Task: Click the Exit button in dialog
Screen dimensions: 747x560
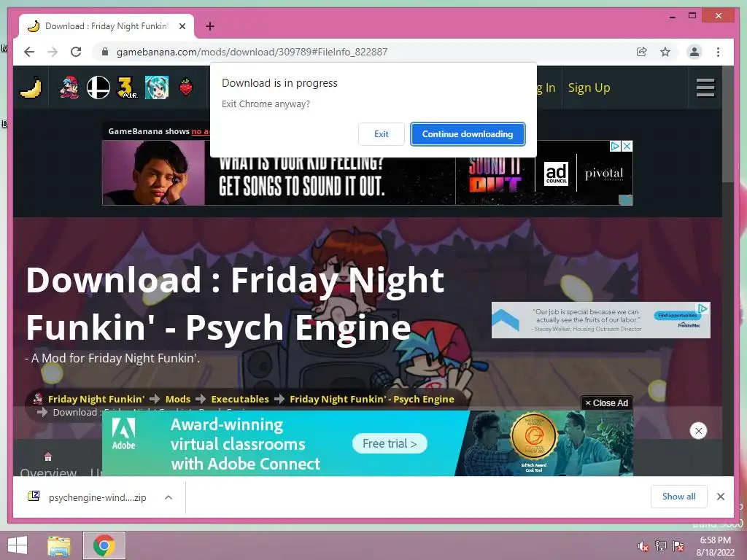Action: coord(381,134)
